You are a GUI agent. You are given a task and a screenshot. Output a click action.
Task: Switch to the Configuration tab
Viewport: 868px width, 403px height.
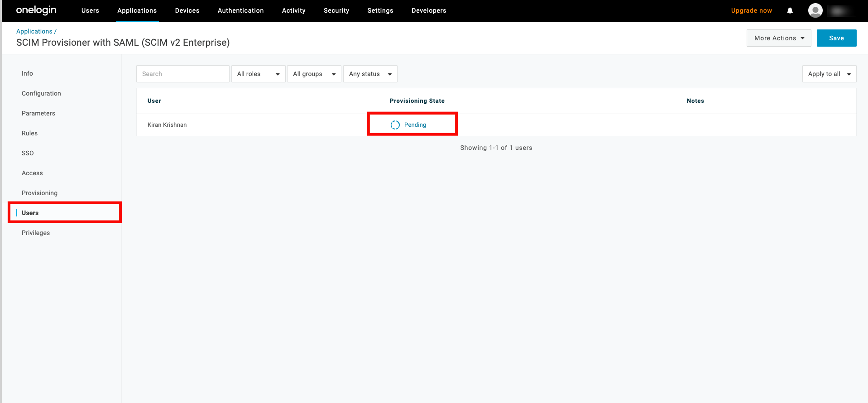coord(41,93)
